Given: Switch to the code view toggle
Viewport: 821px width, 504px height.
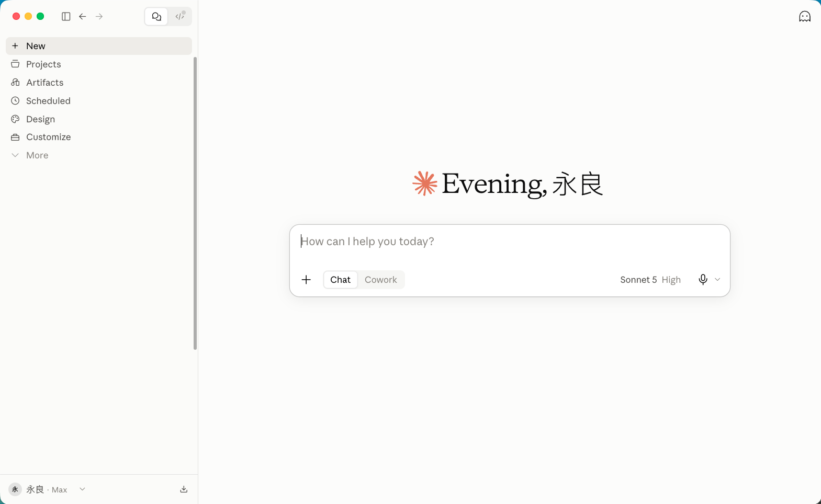Looking at the screenshot, I should click(x=180, y=16).
